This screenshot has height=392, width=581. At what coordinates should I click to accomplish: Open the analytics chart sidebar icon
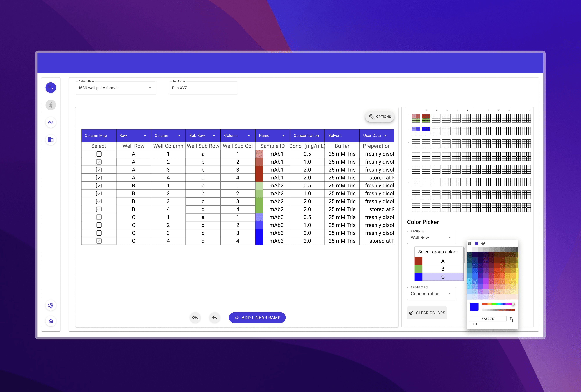(x=51, y=122)
